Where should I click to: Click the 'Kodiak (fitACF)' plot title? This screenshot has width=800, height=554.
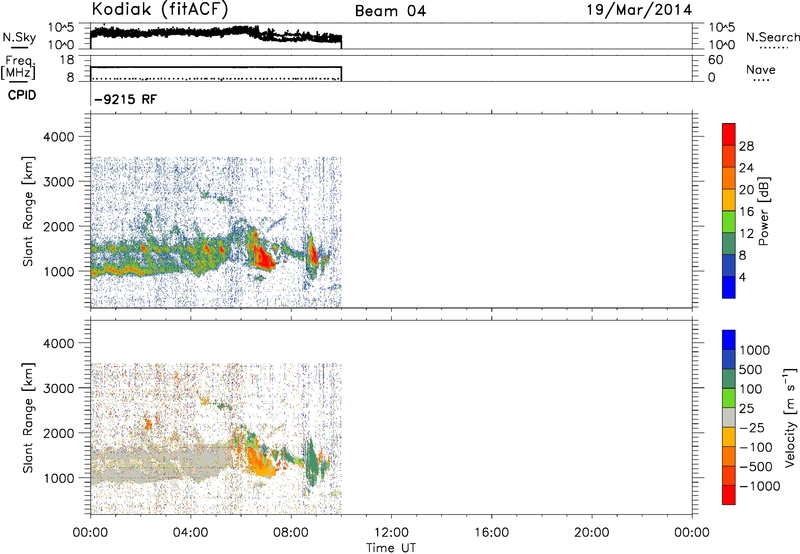click(x=160, y=10)
